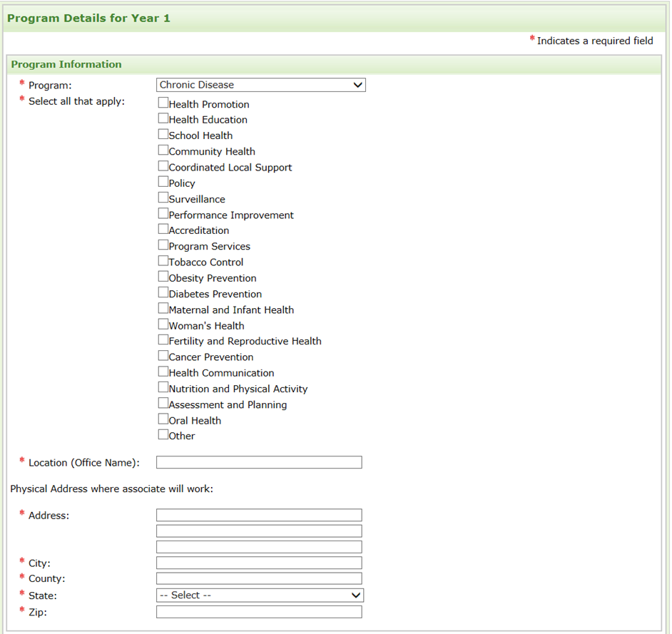The height and width of the screenshot is (634, 672).
Task: Check the Cancer Prevention option
Action: (x=163, y=356)
